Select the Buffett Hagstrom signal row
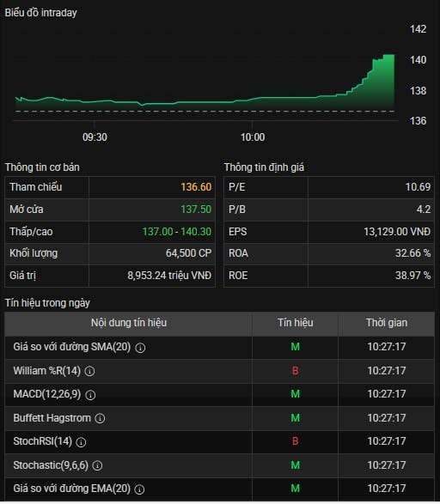This screenshot has width=440, height=504. pyautogui.click(x=220, y=418)
